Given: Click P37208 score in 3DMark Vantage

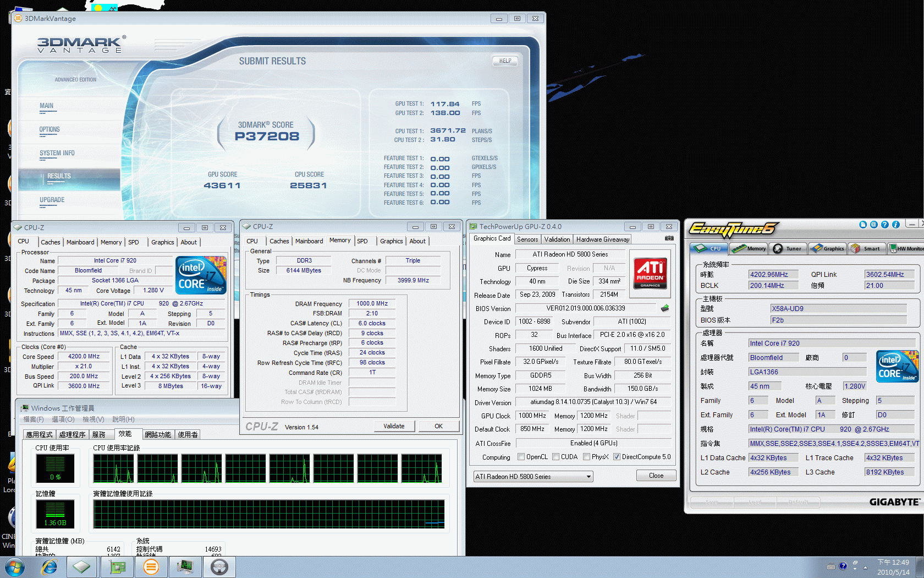Looking at the screenshot, I should (x=267, y=136).
